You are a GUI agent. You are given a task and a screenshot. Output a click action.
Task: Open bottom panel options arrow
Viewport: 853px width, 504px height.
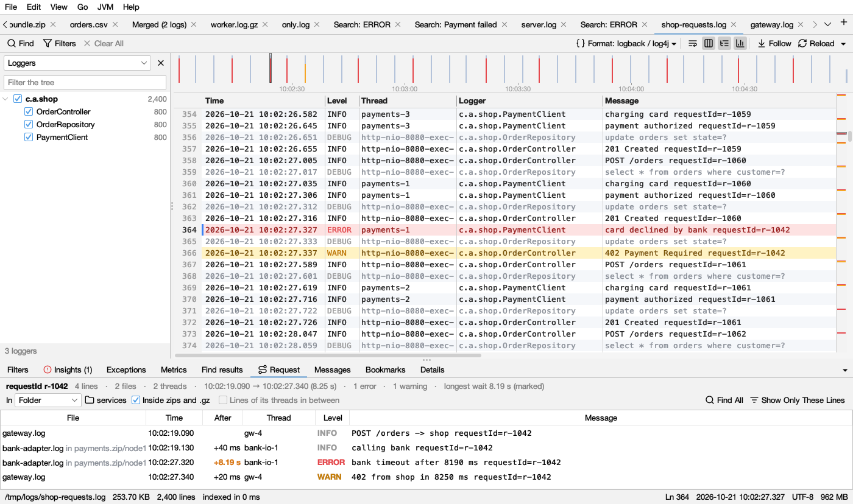click(x=845, y=370)
